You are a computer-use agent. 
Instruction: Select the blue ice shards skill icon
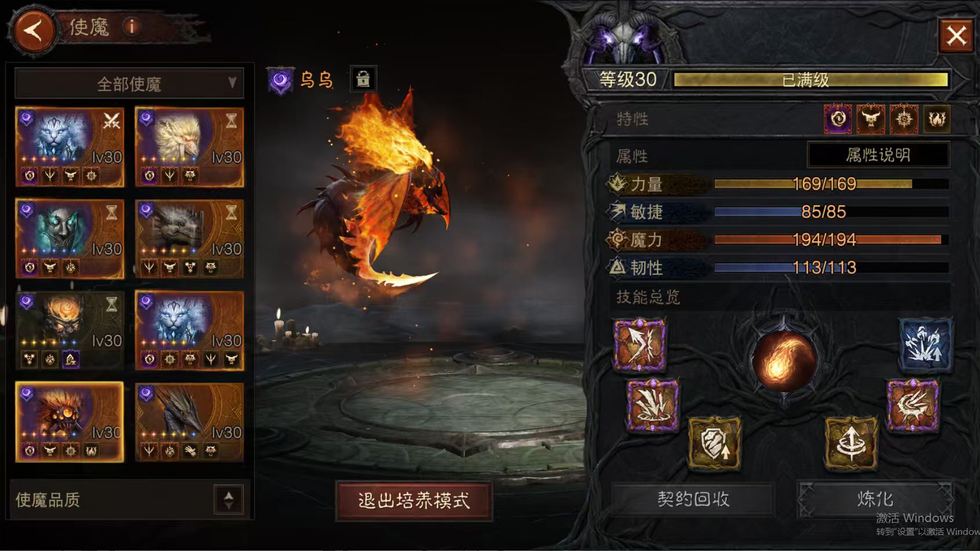tap(925, 344)
